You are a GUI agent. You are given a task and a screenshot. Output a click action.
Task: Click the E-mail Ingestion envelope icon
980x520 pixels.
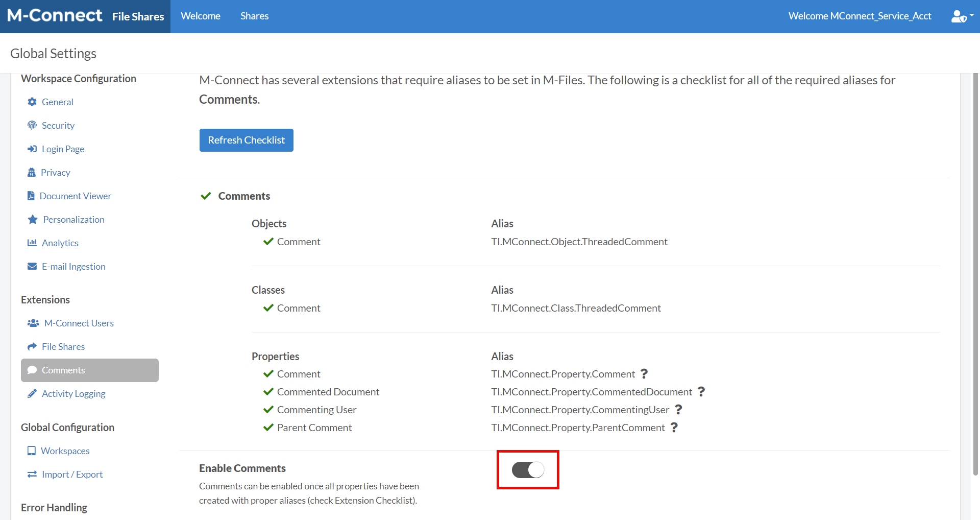tap(32, 266)
